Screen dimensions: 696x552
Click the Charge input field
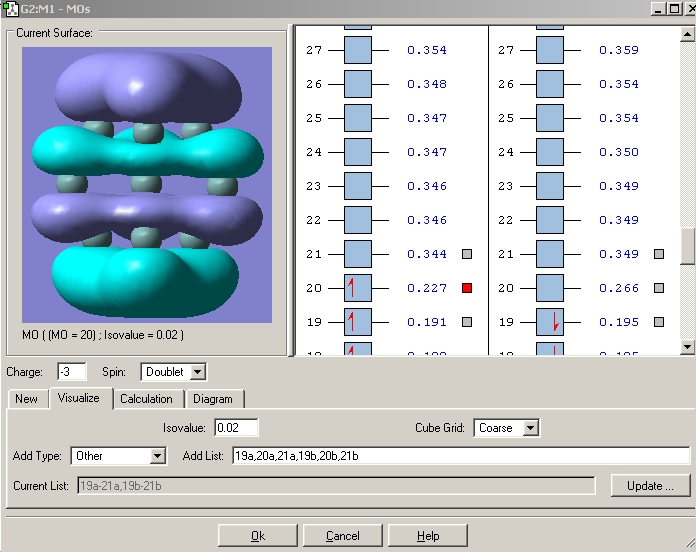(x=71, y=372)
